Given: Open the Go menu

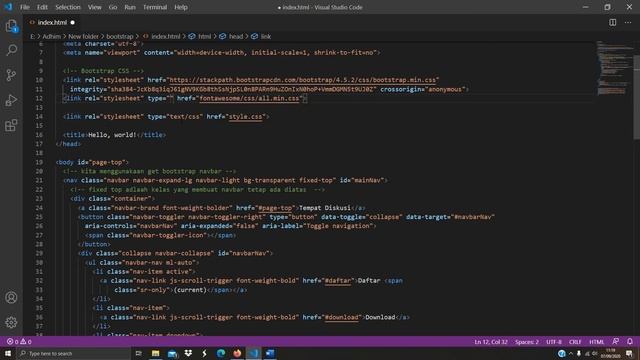Looking at the screenshot, I should (113, 7).
